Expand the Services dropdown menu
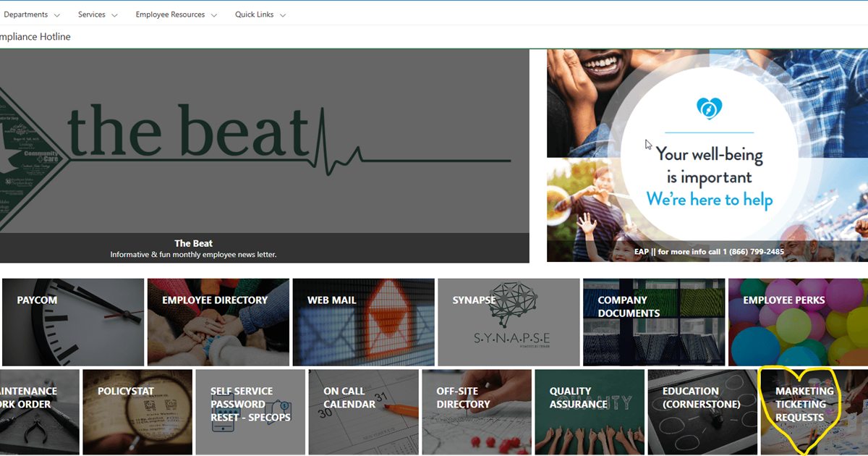The width and height of the screenshot is (868, 456). pyautogui.click(x=98, y=14)
